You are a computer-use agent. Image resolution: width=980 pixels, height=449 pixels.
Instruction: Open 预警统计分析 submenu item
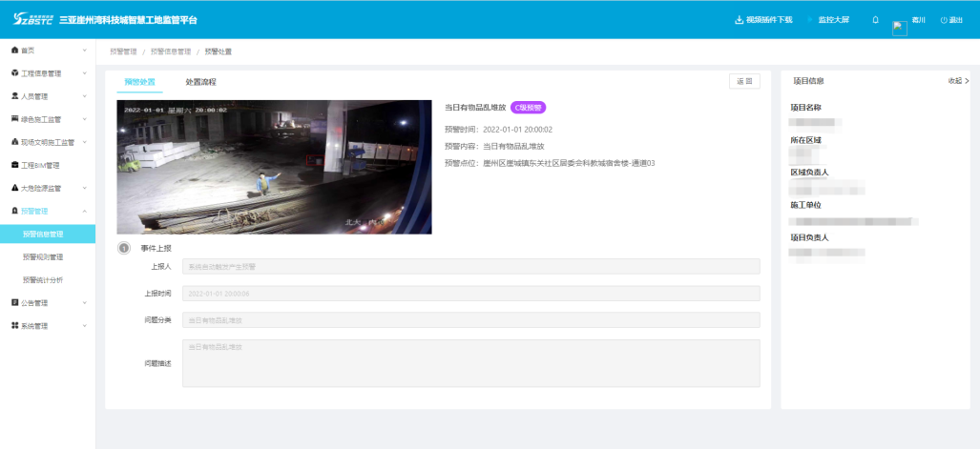[43, 280]
